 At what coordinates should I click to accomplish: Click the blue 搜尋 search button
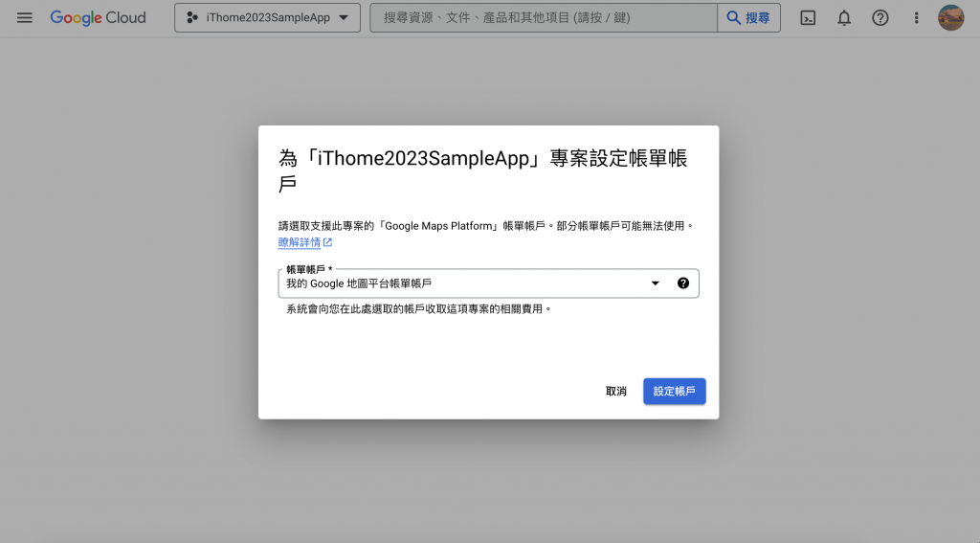click(x=748, y=17)
